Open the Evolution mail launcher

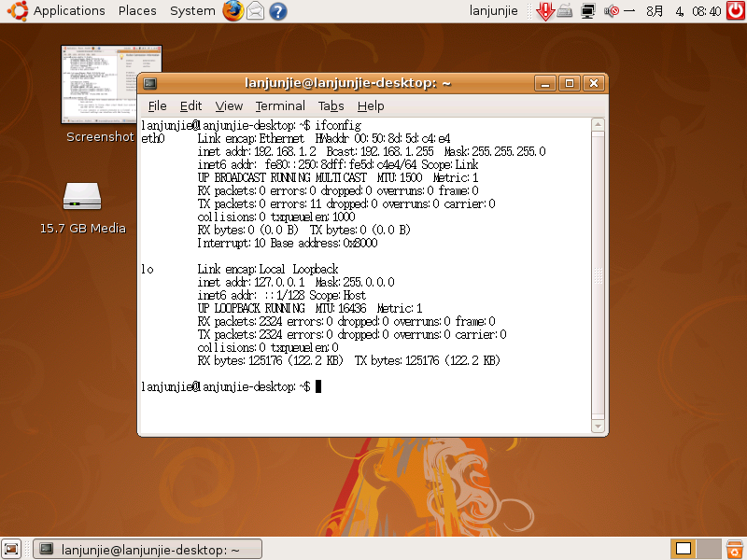[255, 10]
